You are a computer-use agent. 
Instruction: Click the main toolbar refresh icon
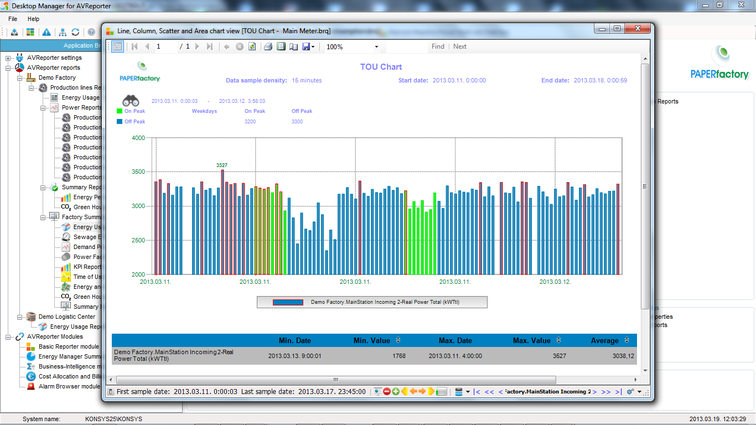tap(76, 32)
